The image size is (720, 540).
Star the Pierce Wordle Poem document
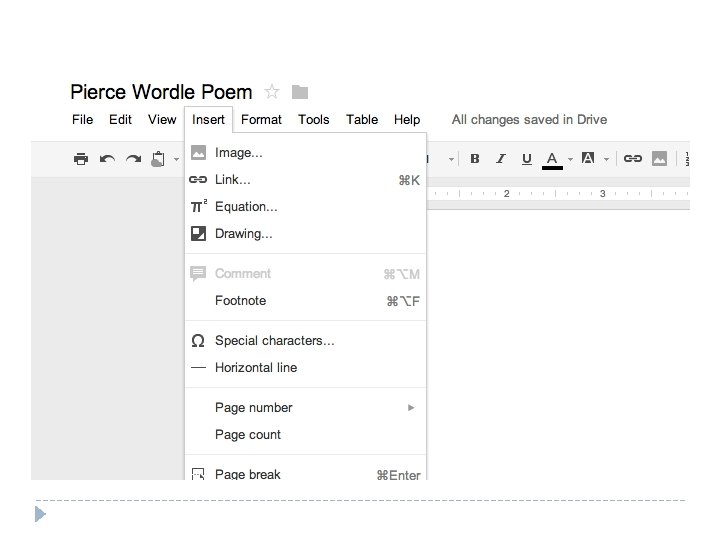pyautogui.click(x=272, y=92)
